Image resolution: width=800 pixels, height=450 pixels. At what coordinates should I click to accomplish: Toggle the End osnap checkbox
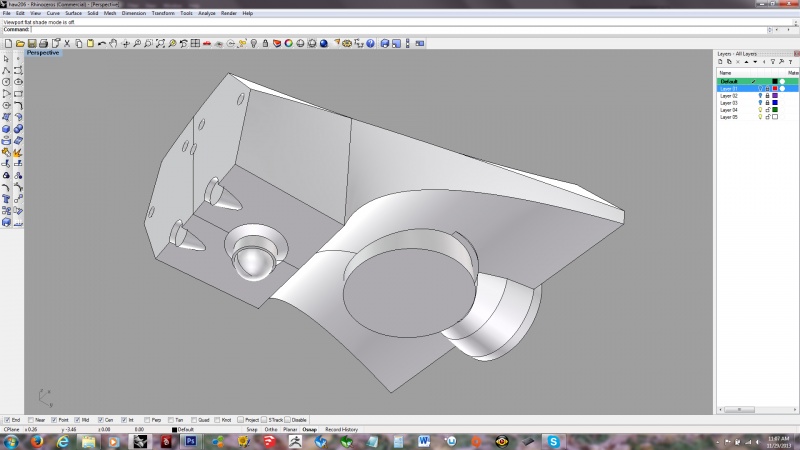tap(7, 420)
